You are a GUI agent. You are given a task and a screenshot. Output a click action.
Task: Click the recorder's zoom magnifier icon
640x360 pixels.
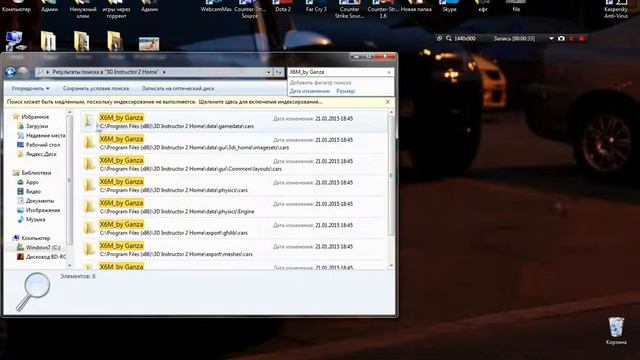449,38
